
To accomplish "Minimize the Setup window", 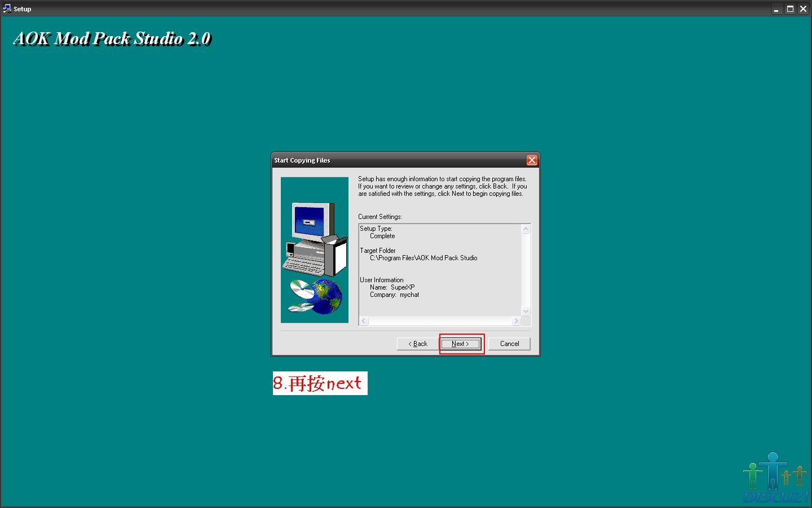I will [776, 9].
